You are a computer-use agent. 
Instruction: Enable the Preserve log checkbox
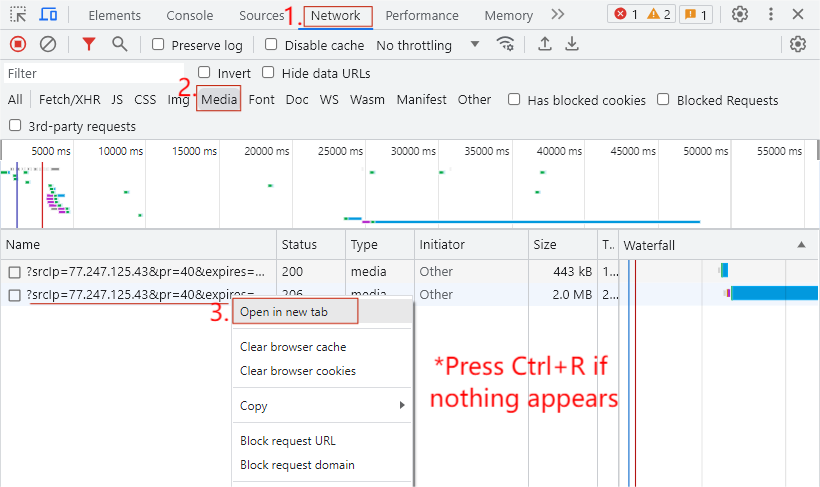[x=159, y=45]
